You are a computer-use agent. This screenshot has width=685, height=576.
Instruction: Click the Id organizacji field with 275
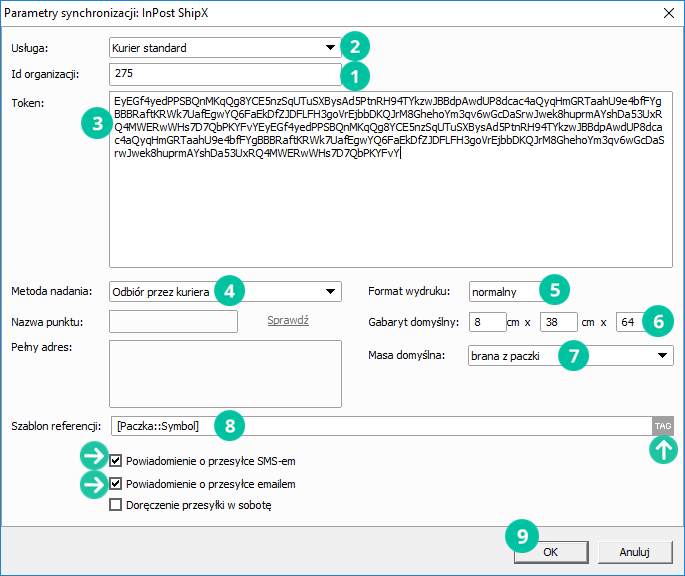pyautogui.click(x=225, y=74)
